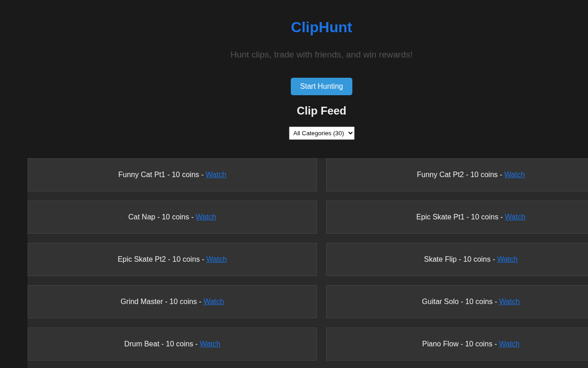Image resolution: width=588 pixels, height=368 pixels.
Task: Watch the Funny Cat Pt1 clip
Action: tap(216, 175)
